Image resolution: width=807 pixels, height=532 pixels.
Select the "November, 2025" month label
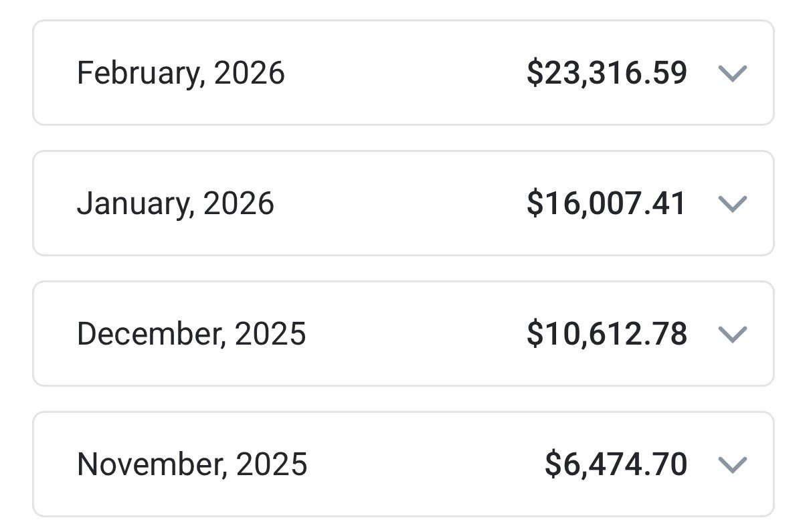point(192,464)
